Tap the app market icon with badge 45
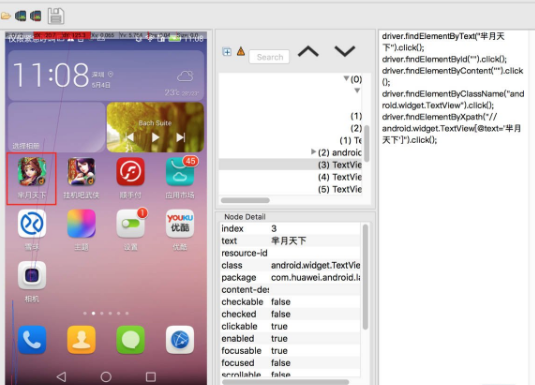Viewport: 535px width, 385px height. [x=180, y=172]
